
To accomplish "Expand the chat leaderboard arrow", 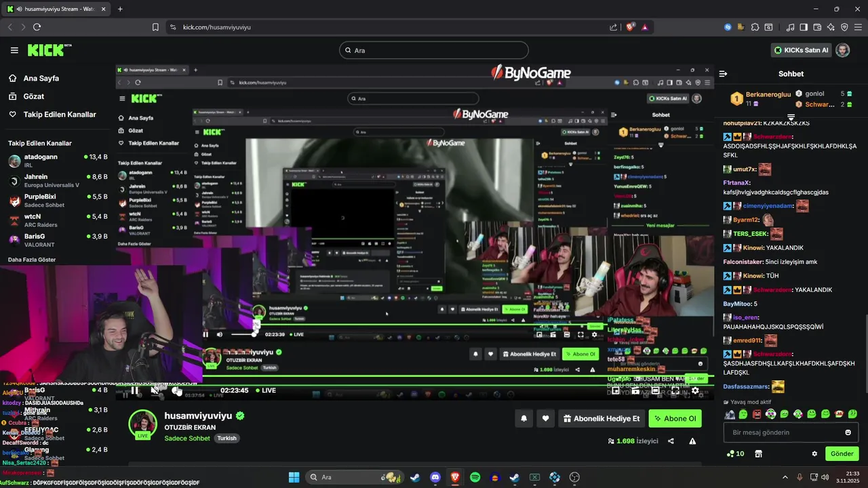I will (x=791, y=117).
